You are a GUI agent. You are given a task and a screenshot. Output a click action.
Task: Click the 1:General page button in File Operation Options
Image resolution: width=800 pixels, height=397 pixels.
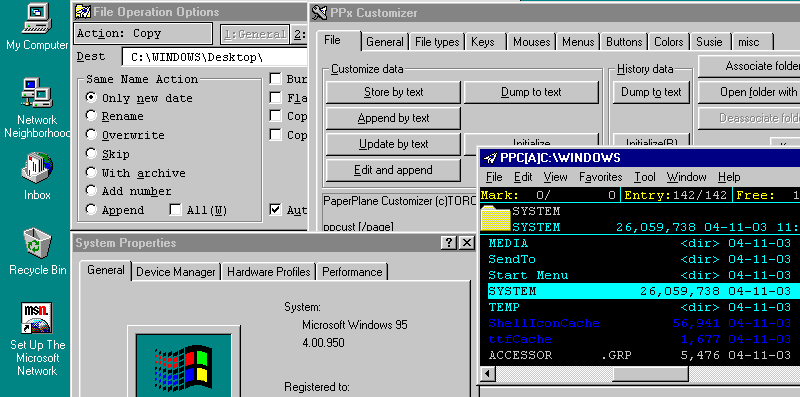click(x=255, y=34)
